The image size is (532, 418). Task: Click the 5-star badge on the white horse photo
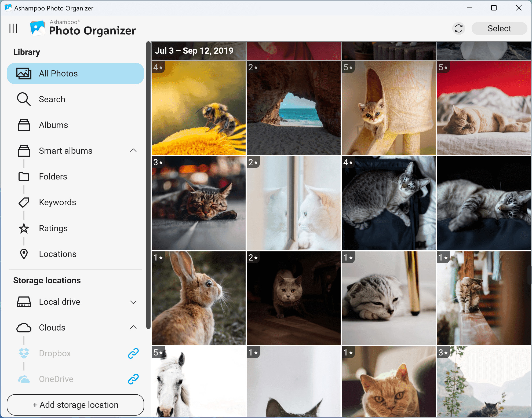158,353
